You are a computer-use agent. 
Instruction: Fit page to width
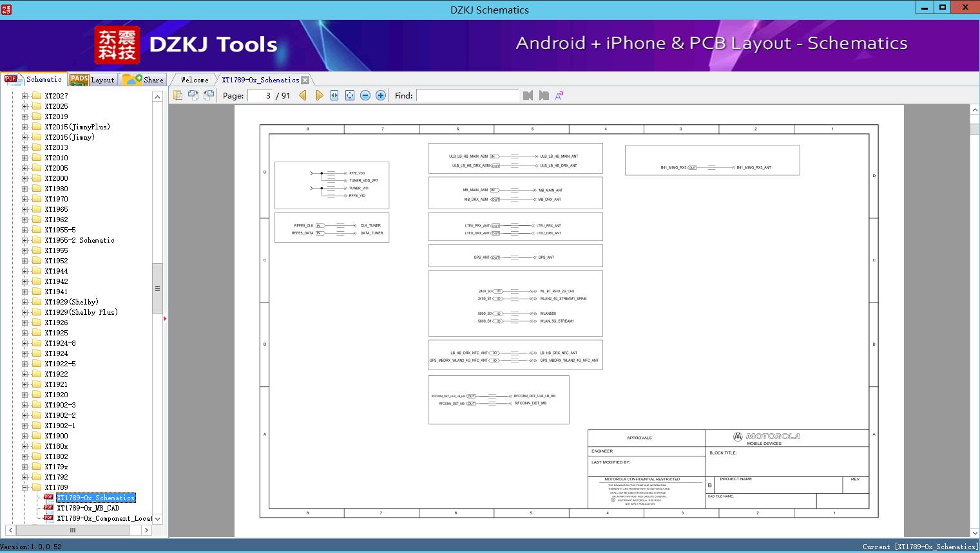point(334,95)
